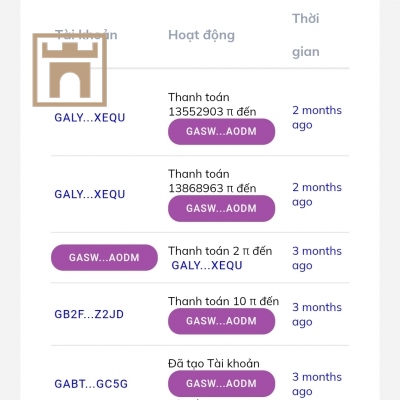Open GALY...XEQU recipient of the 2 π payment
Image resolution: width=400 pixels, height=400 pixels.
207,265
